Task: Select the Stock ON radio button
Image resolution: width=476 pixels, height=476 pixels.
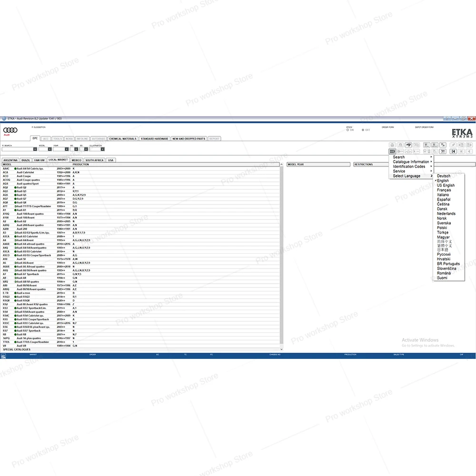Action: point(347,130)
